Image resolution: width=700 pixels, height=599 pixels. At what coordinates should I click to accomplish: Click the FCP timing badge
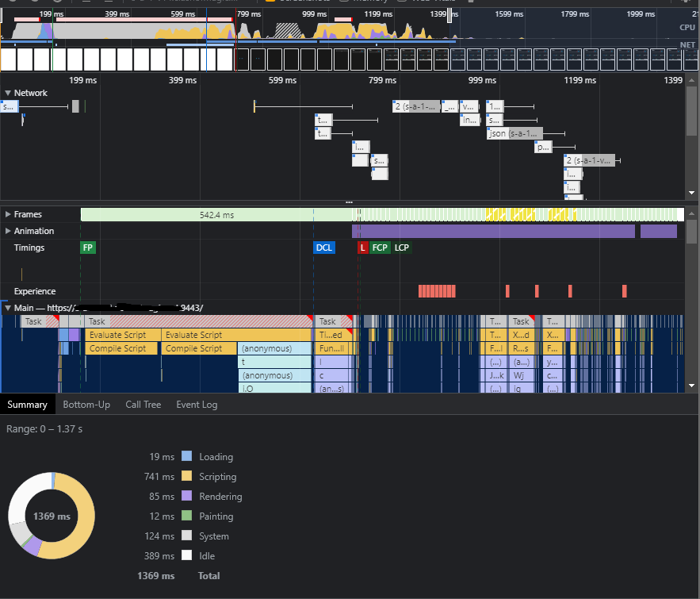[x=380, y=248]
